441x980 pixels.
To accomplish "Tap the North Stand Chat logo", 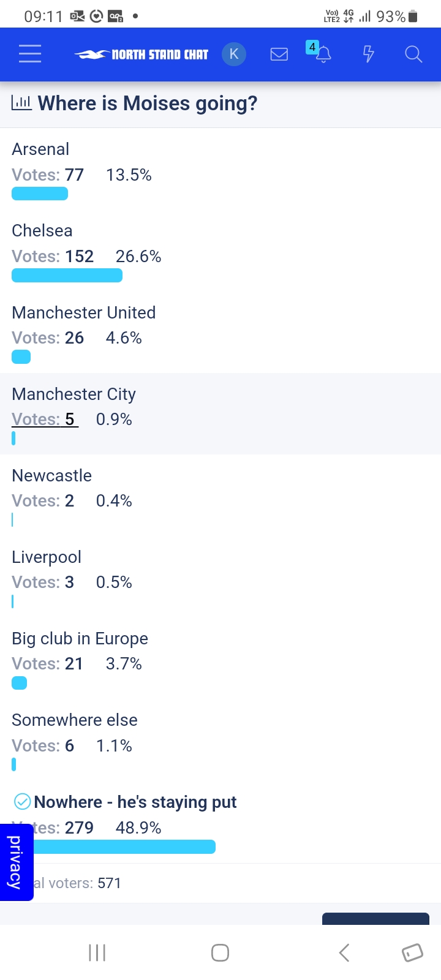I will tap(141, 55).
